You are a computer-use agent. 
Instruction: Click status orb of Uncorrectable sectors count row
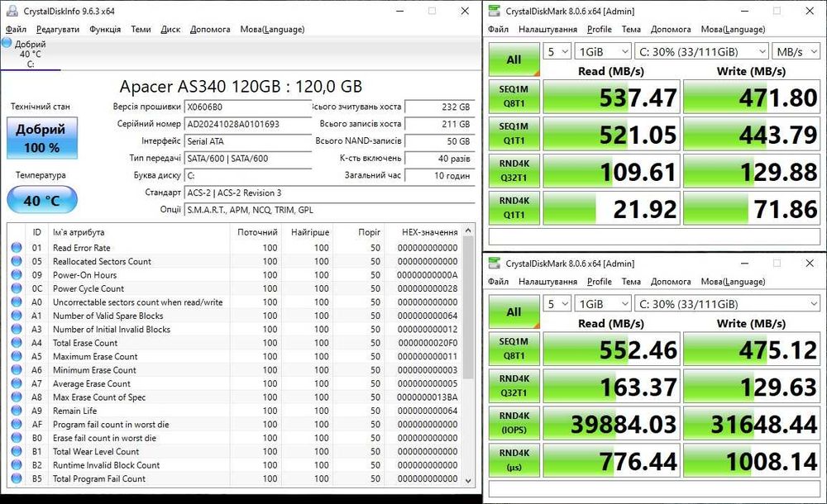17,302
